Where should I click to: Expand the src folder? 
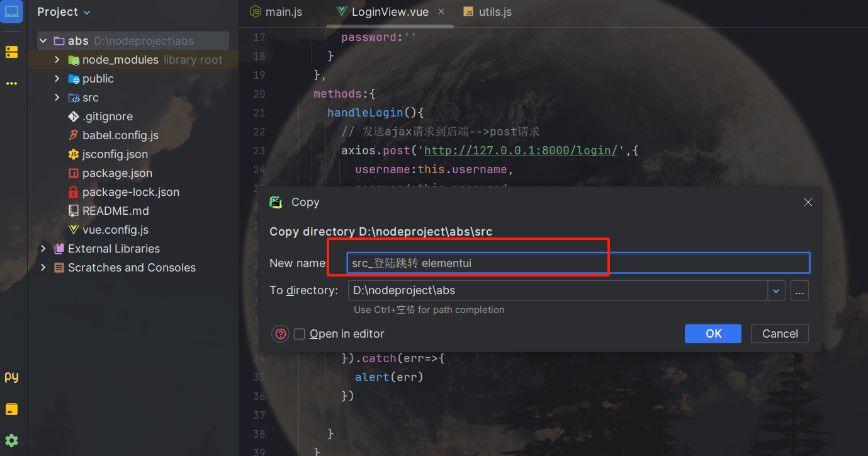pyautogui.click(x=57, y=98)
